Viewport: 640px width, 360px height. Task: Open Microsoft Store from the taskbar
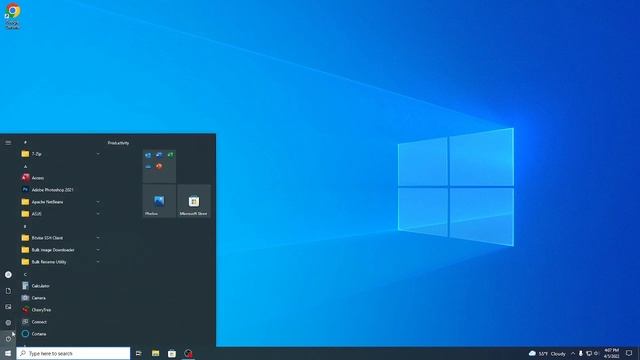(x=172, y=353)
